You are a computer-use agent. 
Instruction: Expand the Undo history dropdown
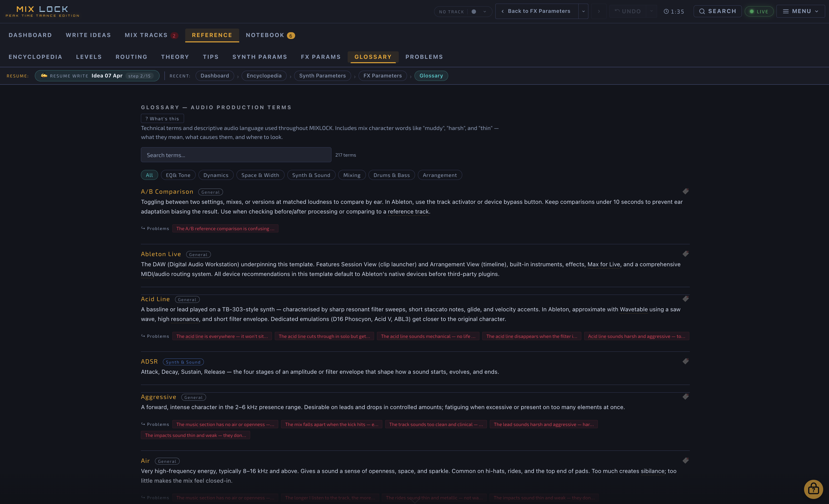pyautogui.click(x=651, y=11)
